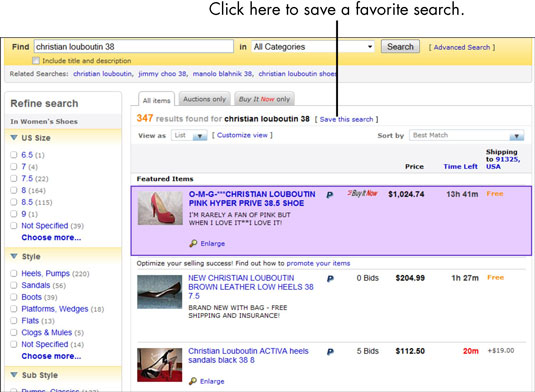Check the US Size 6.5 box
The image size is (535, 392).
coord(14,155)
